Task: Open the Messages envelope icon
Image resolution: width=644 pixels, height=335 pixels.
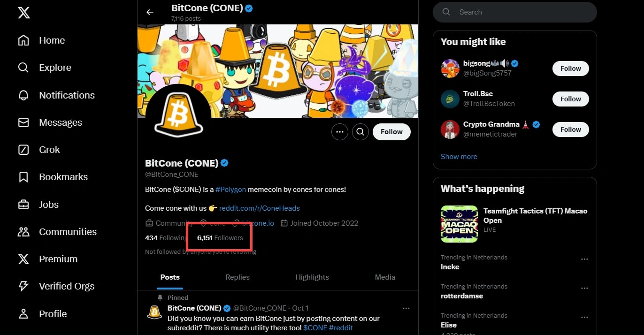Action: 23,122
